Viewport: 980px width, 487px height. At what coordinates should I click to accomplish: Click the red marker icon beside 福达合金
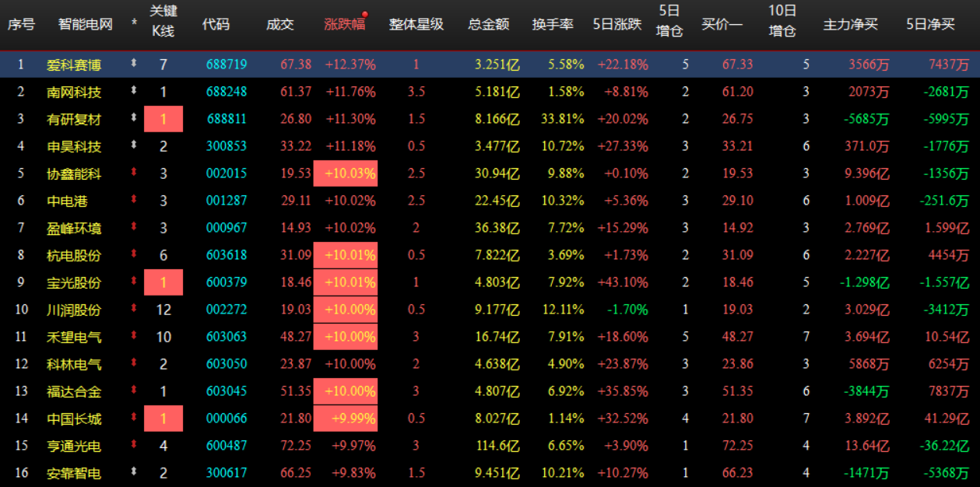134,391
